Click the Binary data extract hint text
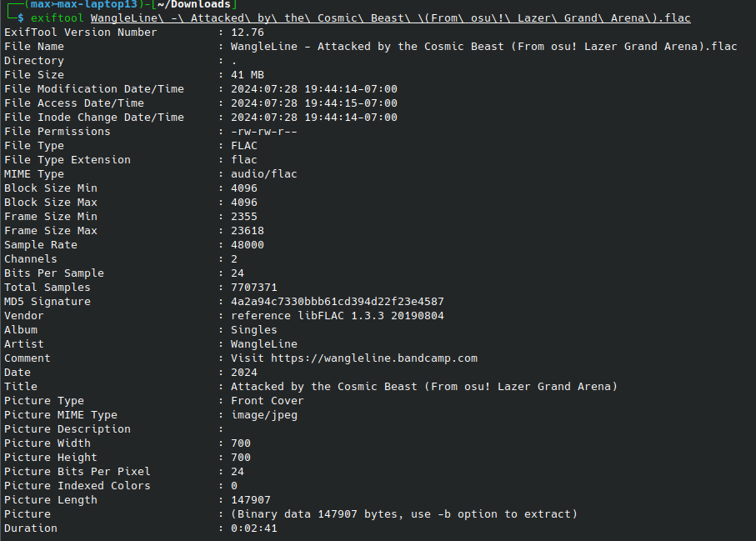 pos(403,514)
